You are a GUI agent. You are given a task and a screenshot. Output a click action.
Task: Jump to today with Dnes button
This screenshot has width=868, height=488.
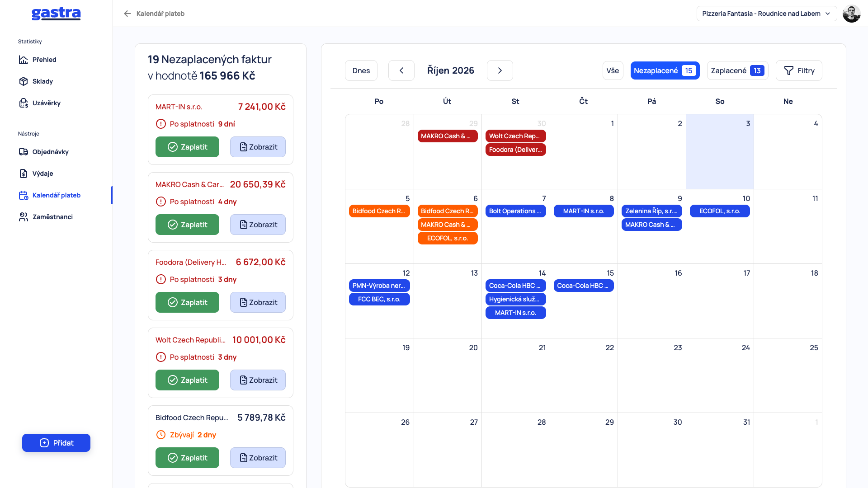click(x=361, y=70)
